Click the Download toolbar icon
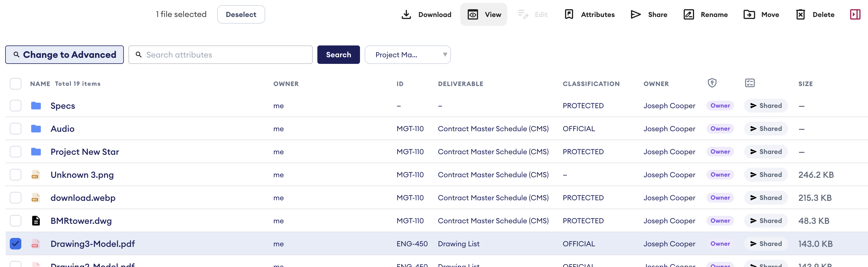 click(406, 14)
